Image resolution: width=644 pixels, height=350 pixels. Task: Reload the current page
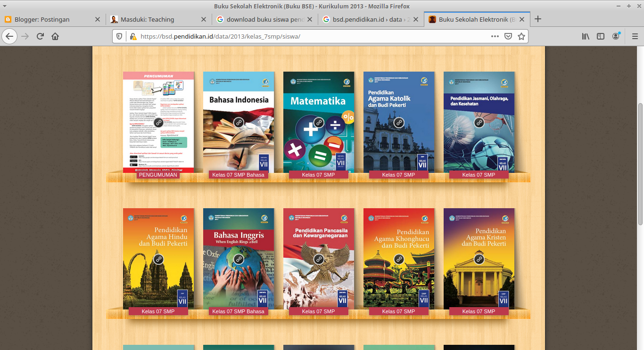[x=40, y=36]
